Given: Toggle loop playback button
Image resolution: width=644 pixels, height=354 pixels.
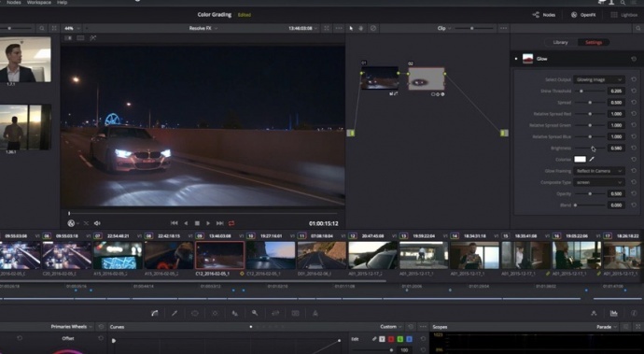Looking at the screenshot, I should click(231, 223).
